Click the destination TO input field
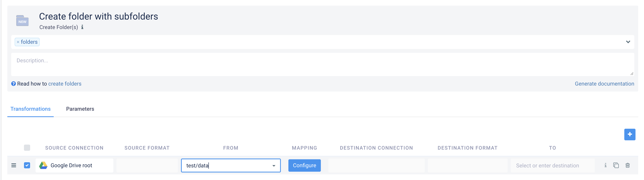Viewport: 644px width, 180px height. [x=552, y=165]
